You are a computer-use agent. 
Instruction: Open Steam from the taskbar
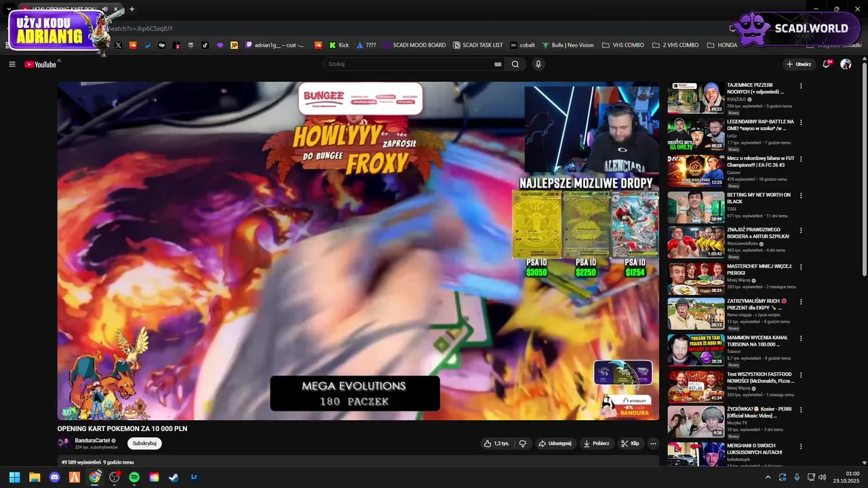click(174, 477)
